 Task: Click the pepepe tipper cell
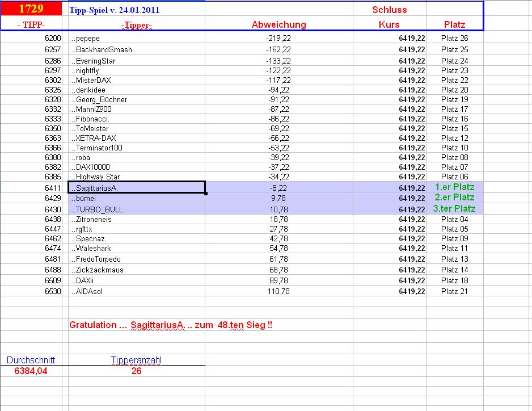pyautogui.click(x=85, y=38)
